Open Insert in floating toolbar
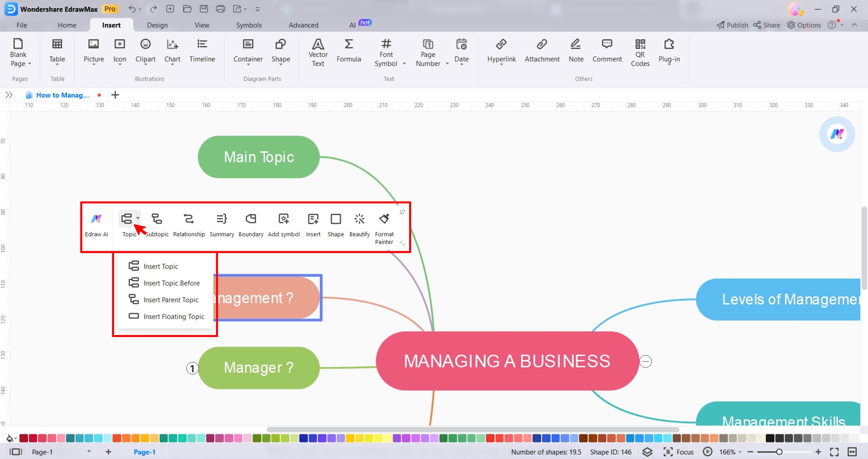868x459 pixels. [313, 225]
